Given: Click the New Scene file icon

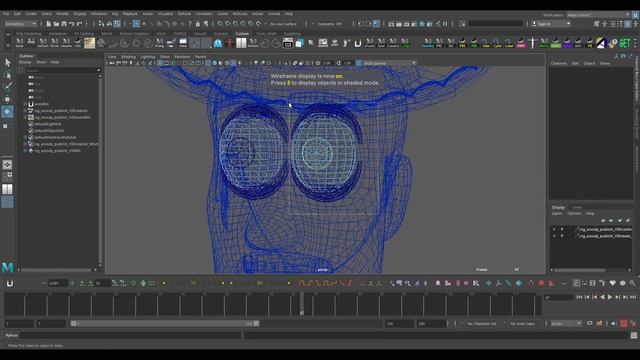Looking at the screenshot, I should point(49,24).
